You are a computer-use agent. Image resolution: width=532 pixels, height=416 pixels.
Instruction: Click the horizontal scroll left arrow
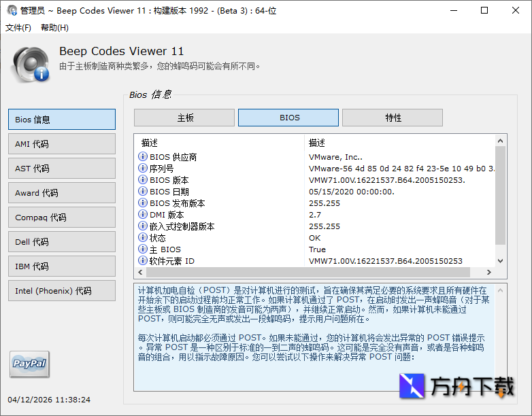pos(140,272)
